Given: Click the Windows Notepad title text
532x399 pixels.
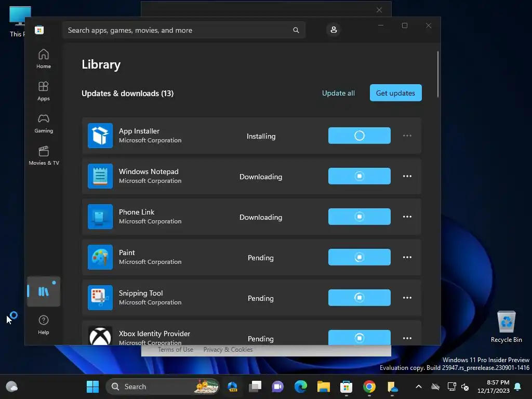Looking at the screenshot, I should pos(149,171).
